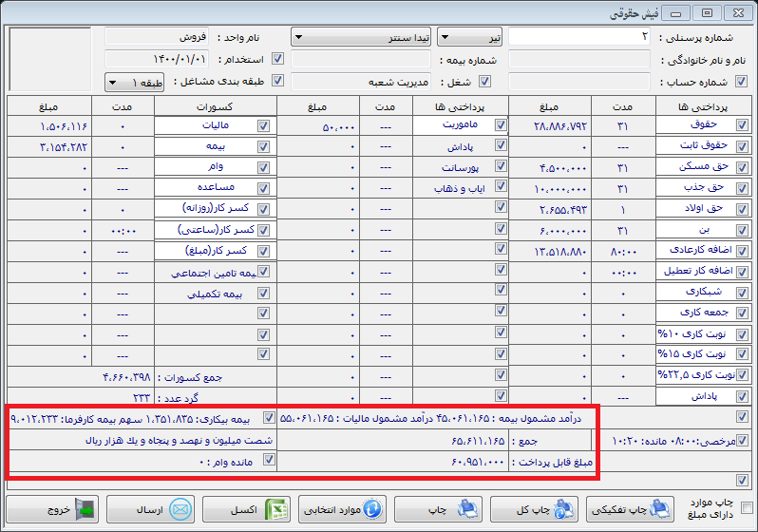Click the amount-in-words text شصت میلیون
The width and height of the screenshot is (758, 532).
click(x=179, y=441)
